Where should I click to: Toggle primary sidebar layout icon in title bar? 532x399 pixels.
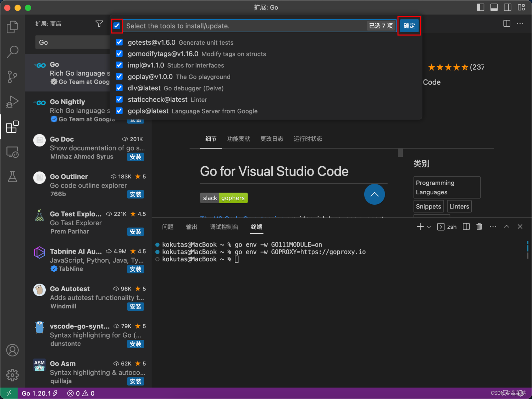pyautogui.click(x=481, y=7)
